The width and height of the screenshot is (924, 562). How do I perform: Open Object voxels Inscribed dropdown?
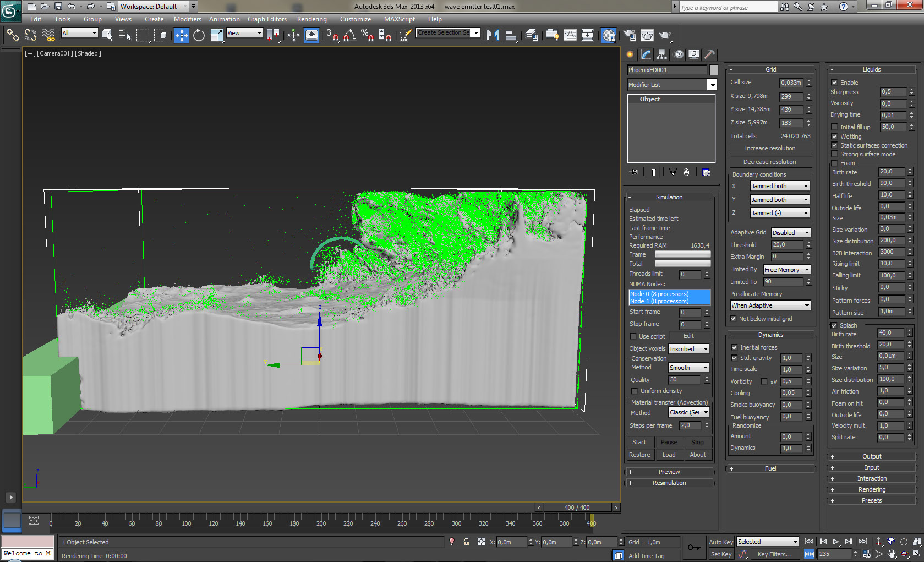tap(689, 349)
